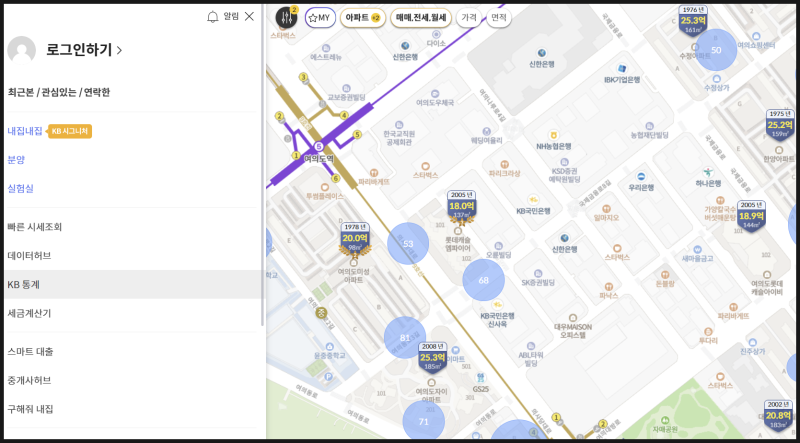Click the GS25 convenience store icon

[480, 377]
